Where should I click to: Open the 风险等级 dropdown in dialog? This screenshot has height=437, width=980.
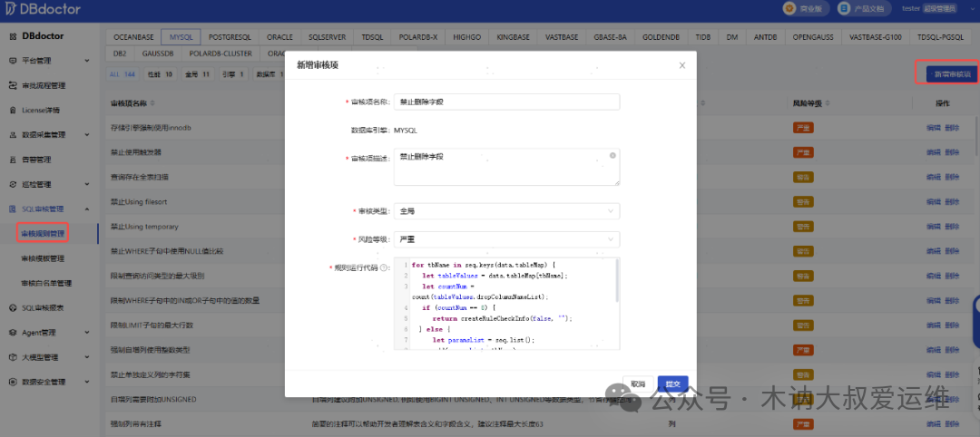tap(507, 239)
